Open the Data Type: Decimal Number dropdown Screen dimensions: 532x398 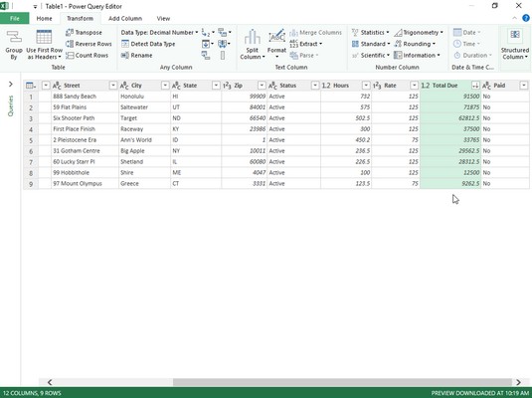[159, 33]
